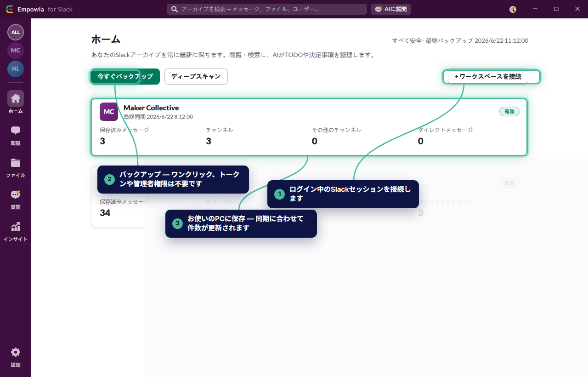588x377 pixels.
Task: Open 設定 gear in sidebar
Action: (16, 357)
